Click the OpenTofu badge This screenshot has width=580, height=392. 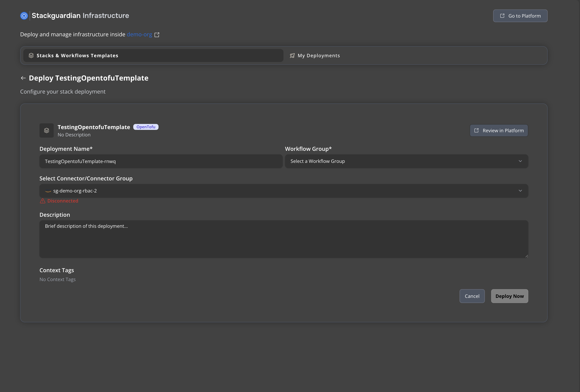point(146,127)
